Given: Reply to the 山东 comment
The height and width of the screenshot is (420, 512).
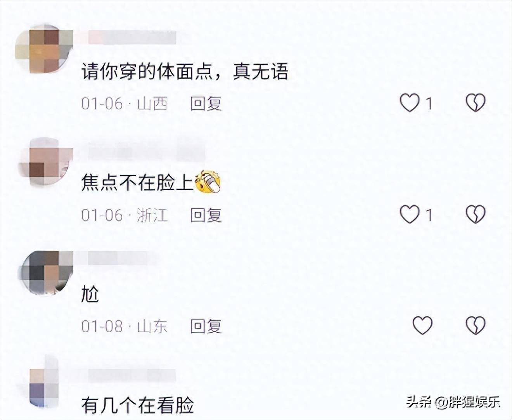Looking at the screenshot, I should coord(206,326).
